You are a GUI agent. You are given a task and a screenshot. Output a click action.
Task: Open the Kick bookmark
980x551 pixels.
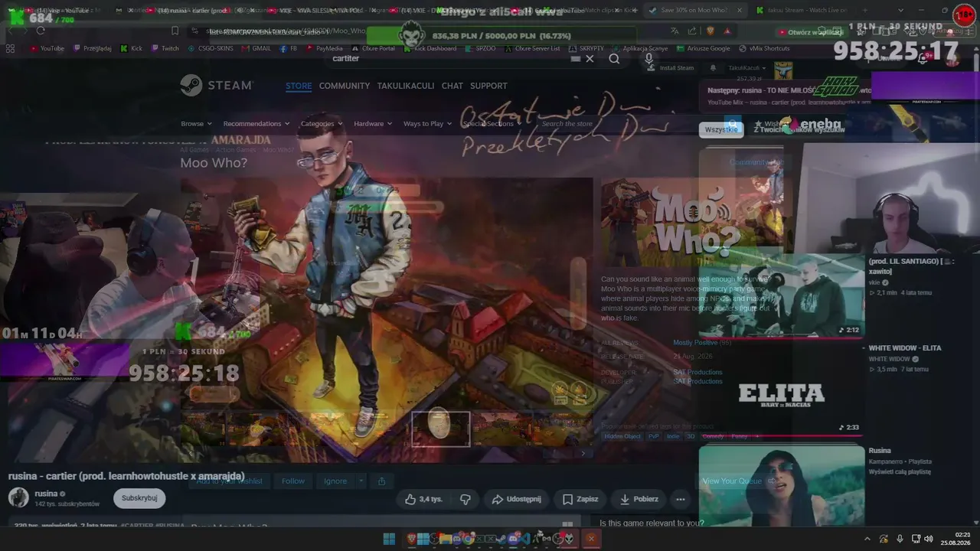[132, 48]
